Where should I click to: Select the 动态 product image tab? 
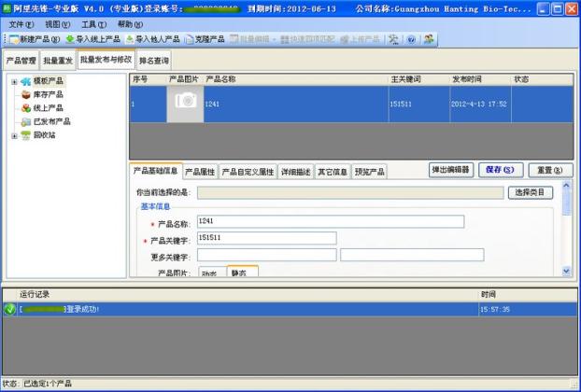click(212, 273)
